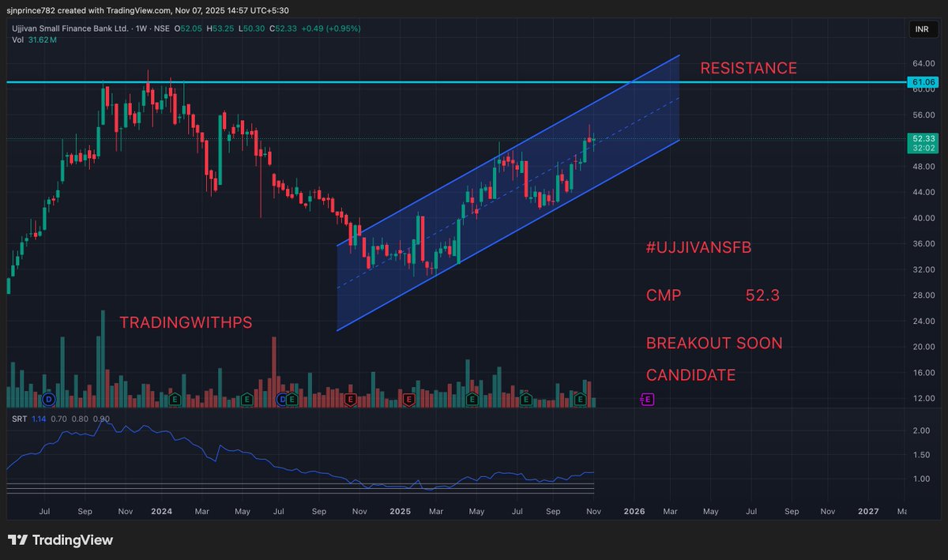948x560 pixels.
Task: Open the red earnings marker near Feb 2025
Action: pos(408,400)
